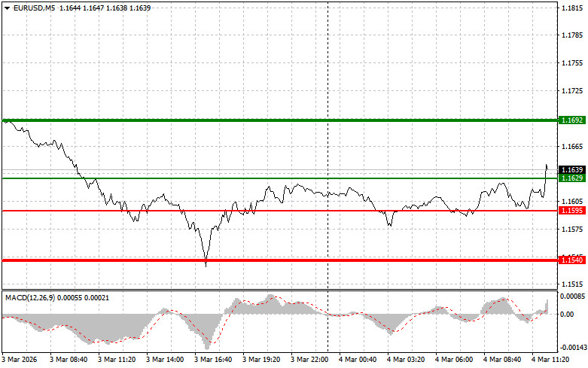The image size is (588, 368).
Task: Click the 3 Mar 2026 time label
Action: [20, 360]
